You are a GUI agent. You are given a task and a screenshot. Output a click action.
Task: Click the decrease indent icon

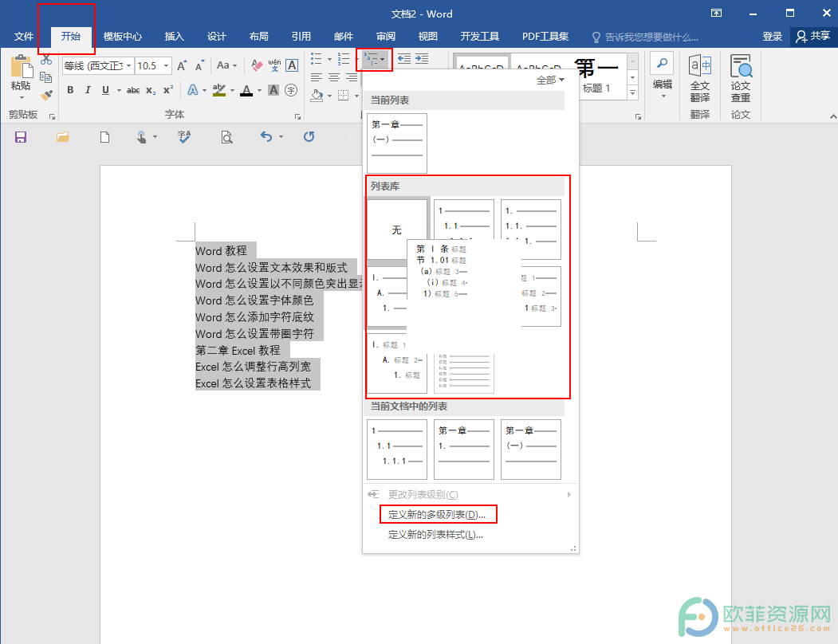pos(404,59)
